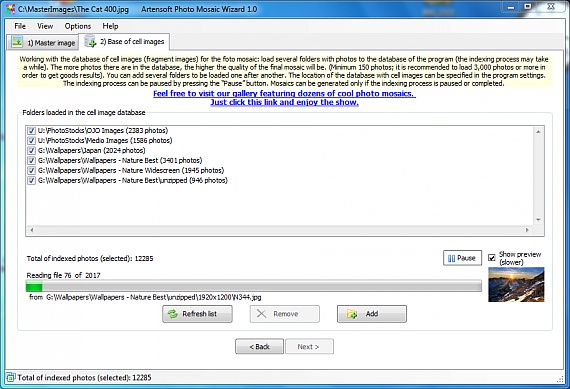
Task: Click the horizontal scroll left arrow
Action: (32, 230)
